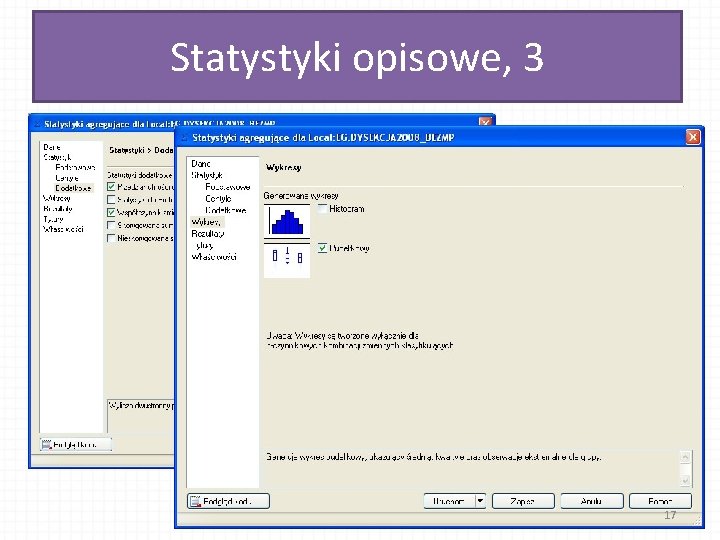Open the Uruchom button dropdown arrow

480,501
